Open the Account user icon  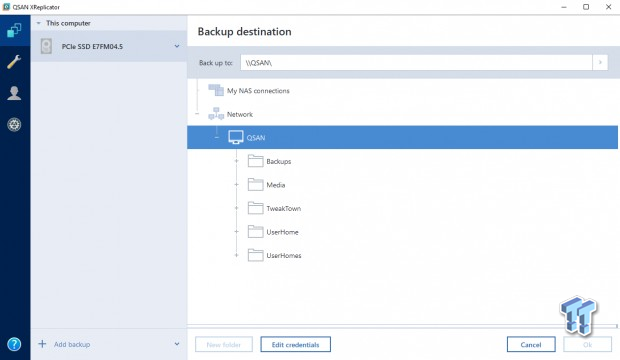click(x=14, y=93)
